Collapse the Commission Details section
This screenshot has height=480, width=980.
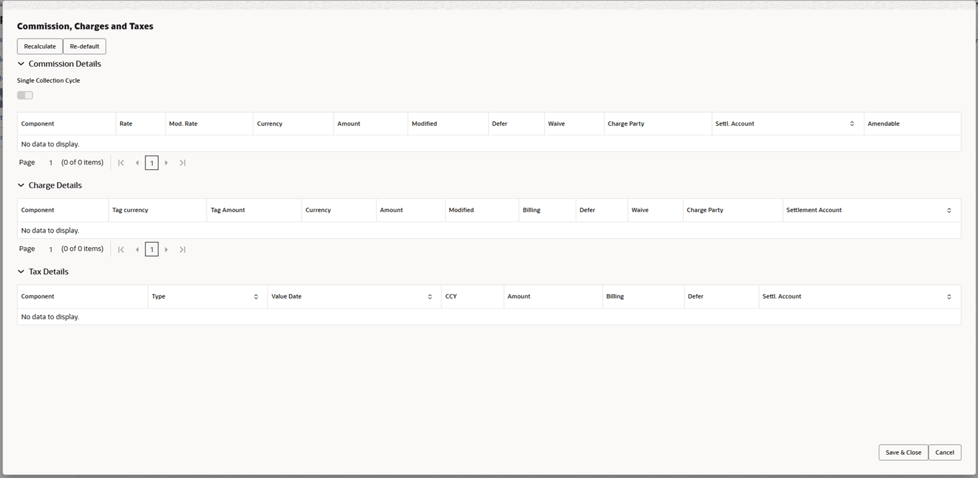click(21, 63)
